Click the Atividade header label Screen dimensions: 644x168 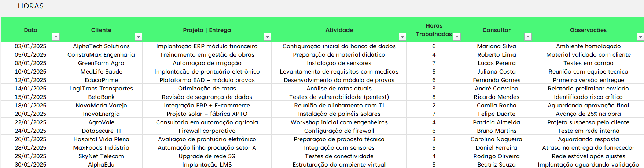339,30
